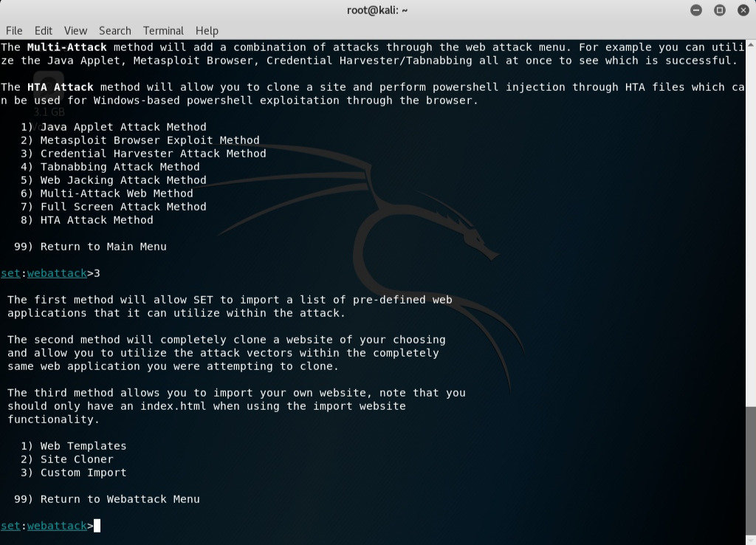This screenshot has width=756, height=545.
Task: Click the 'Java Applet Attack Method' line
Action: (x=113, y=127)
